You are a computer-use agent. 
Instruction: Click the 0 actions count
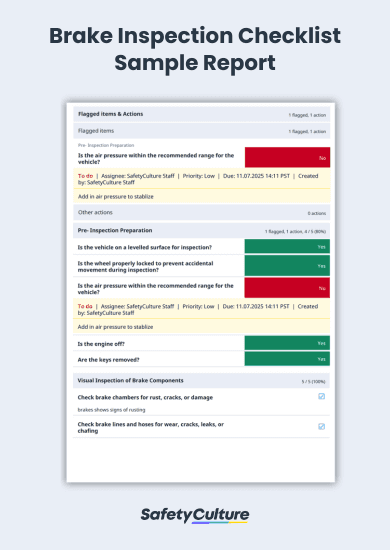coord(317,213)
